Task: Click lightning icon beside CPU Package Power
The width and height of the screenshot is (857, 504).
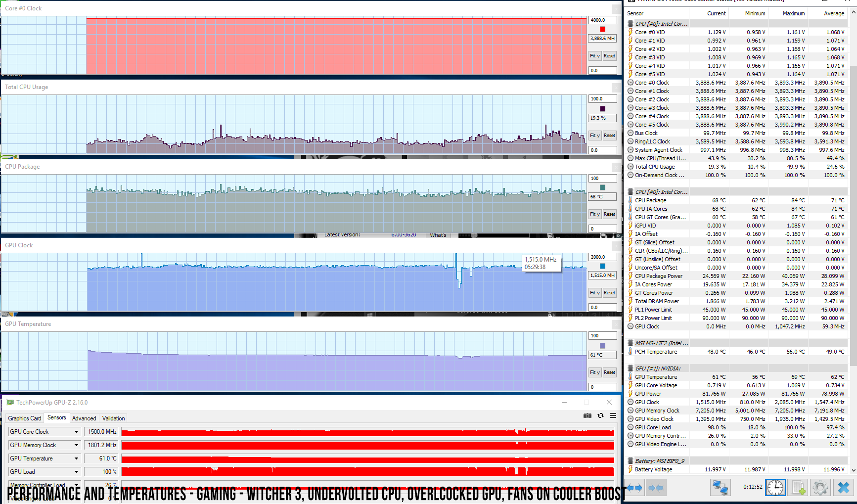Action: coord(631,276)
